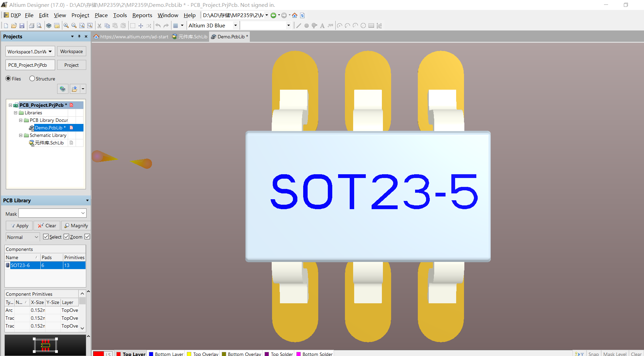The width and height of the screenshot is (644, 356).
Task: Select the Place String text tool
Action: (322, 25)
